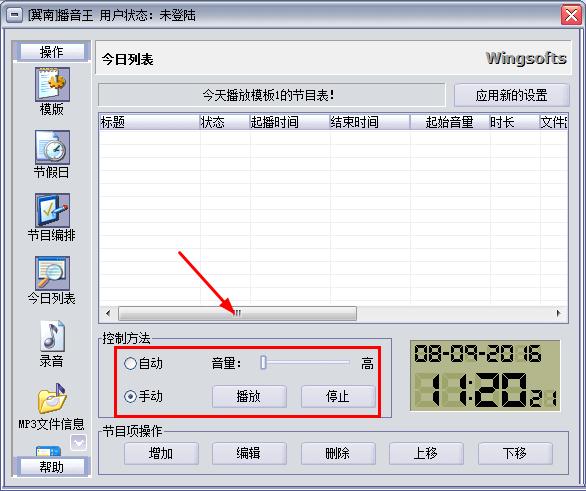The height and width of the screenshot is (491, 586).
Task: Open the MP3文件信息 folder icon
Action: click(x=52, y=398)
